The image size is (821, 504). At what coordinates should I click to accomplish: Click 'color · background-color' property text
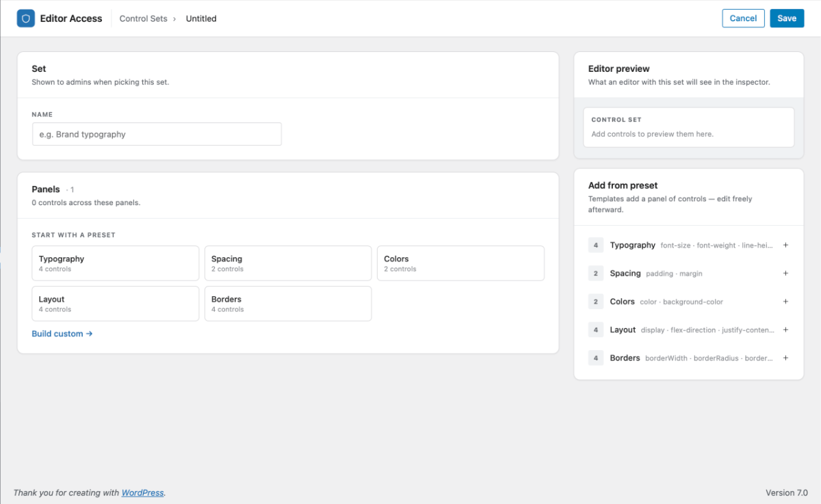(x=681, y=302)
